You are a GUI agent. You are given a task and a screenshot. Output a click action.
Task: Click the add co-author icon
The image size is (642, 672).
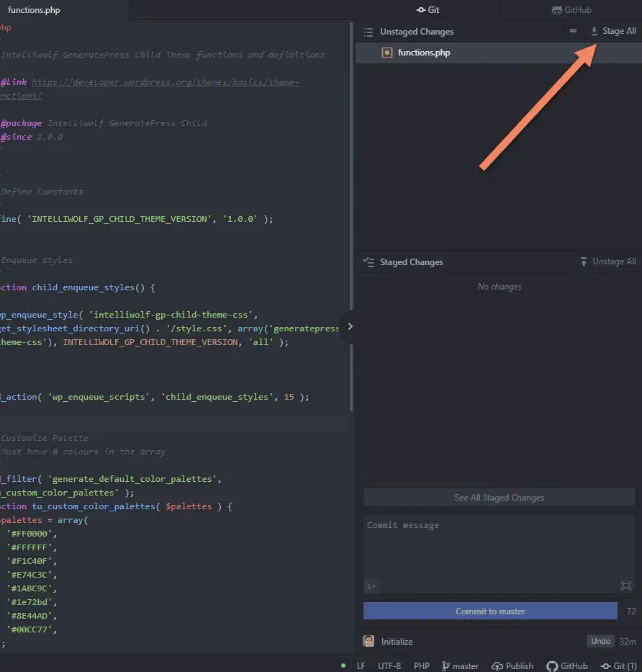click(371, 586)
